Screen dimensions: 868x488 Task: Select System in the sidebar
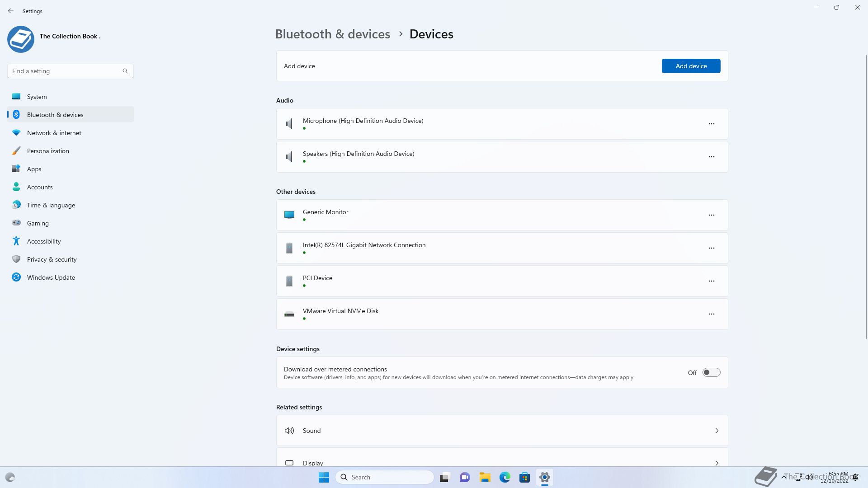(71, 96)
